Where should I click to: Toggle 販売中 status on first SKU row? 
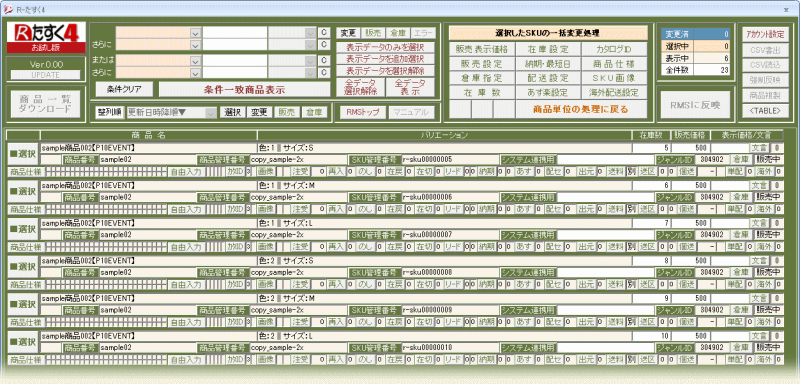[768, 159]
